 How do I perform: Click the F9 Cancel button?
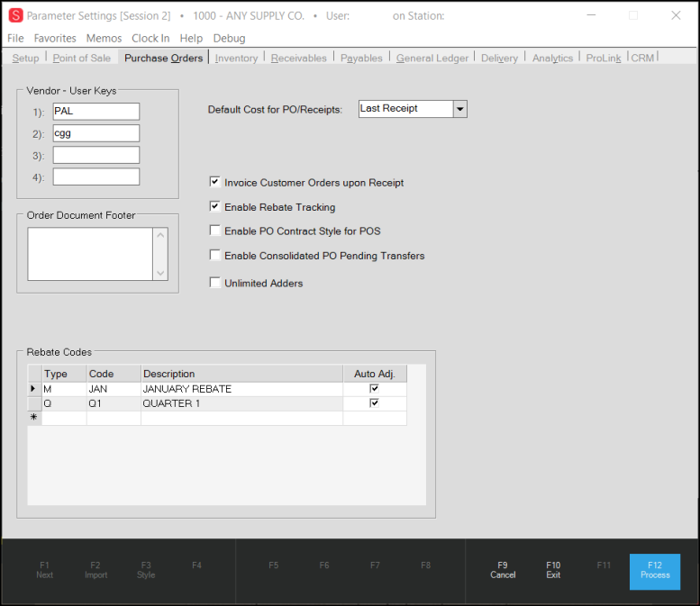503,570
